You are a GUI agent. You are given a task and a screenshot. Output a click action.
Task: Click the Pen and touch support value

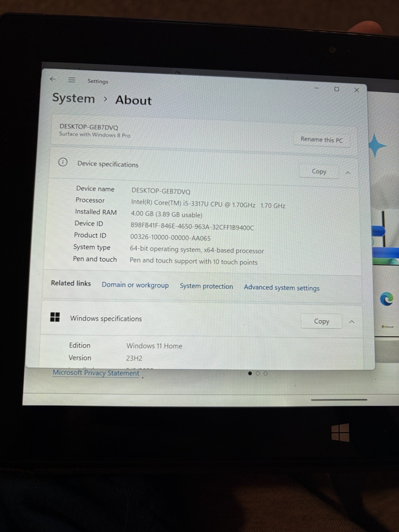tap(194, 261)
